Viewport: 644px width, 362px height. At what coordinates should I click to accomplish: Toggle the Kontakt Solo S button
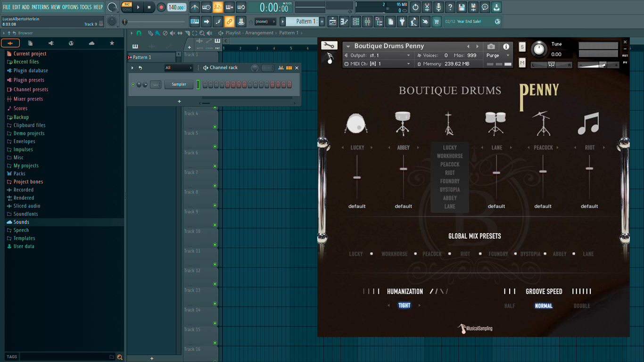point(522,47)
